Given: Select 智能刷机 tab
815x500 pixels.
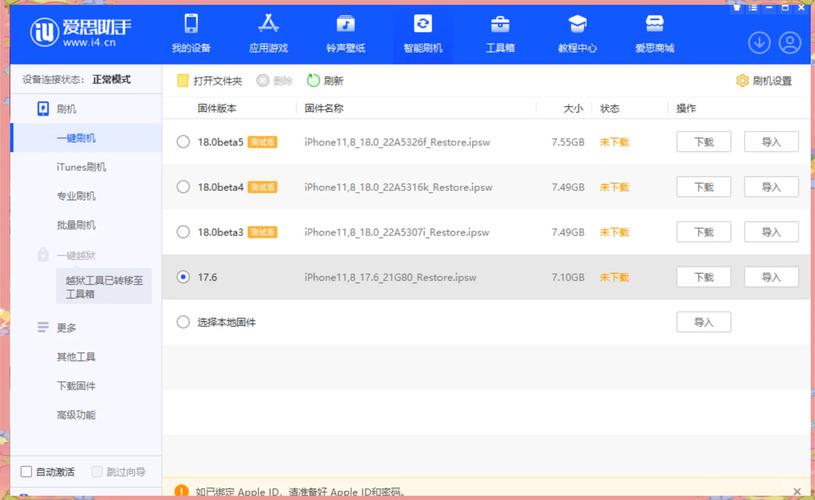Looking at the screenshot, I should tap(423, 34).
